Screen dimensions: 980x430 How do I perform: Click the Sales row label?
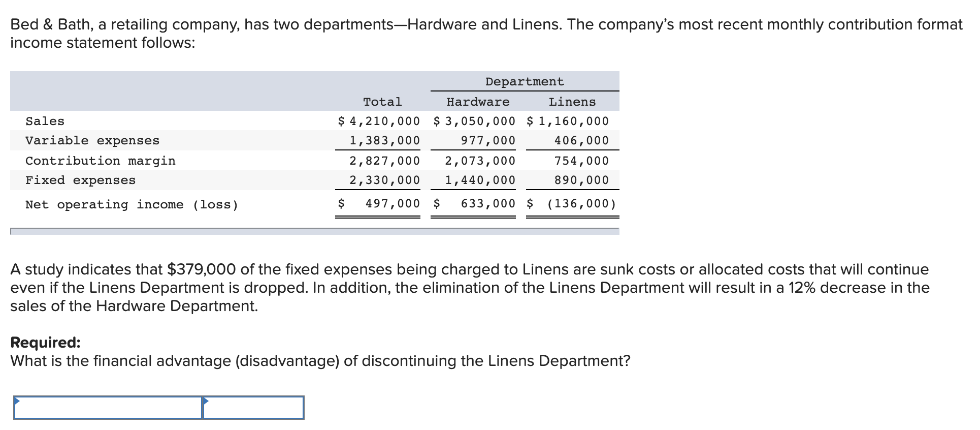tap(45, 121)
